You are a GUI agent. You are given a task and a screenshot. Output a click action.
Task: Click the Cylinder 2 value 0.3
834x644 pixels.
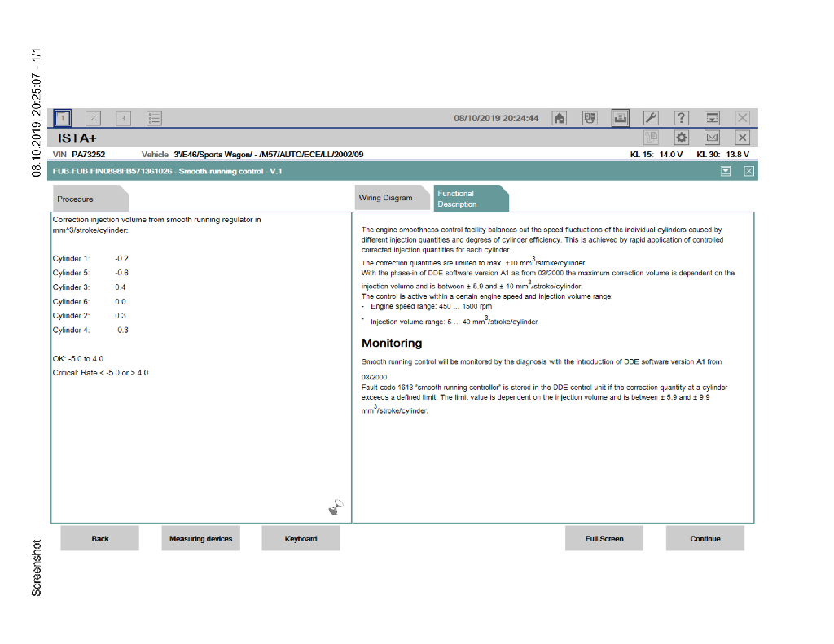(121, 315)
